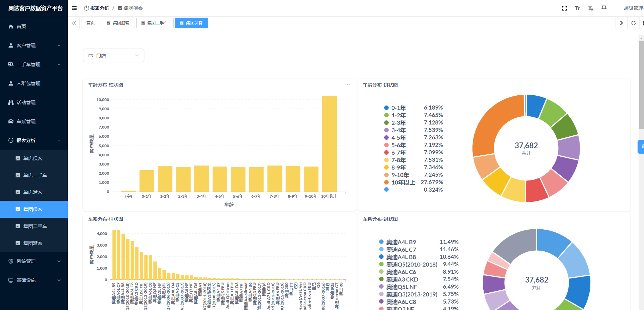
Task: Select the active 集团保客 tab
Action: click(x=191, y=23)
